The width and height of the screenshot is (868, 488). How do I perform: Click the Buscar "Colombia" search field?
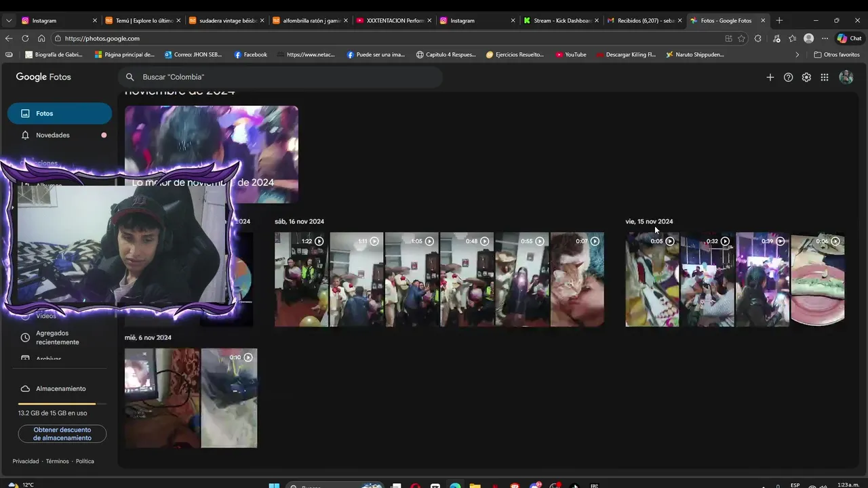280,77
